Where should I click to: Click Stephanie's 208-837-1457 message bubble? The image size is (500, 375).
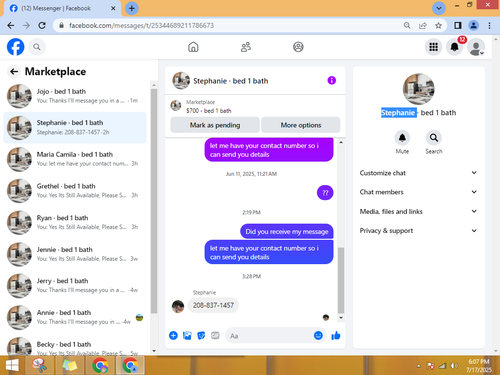coord(213,305)
